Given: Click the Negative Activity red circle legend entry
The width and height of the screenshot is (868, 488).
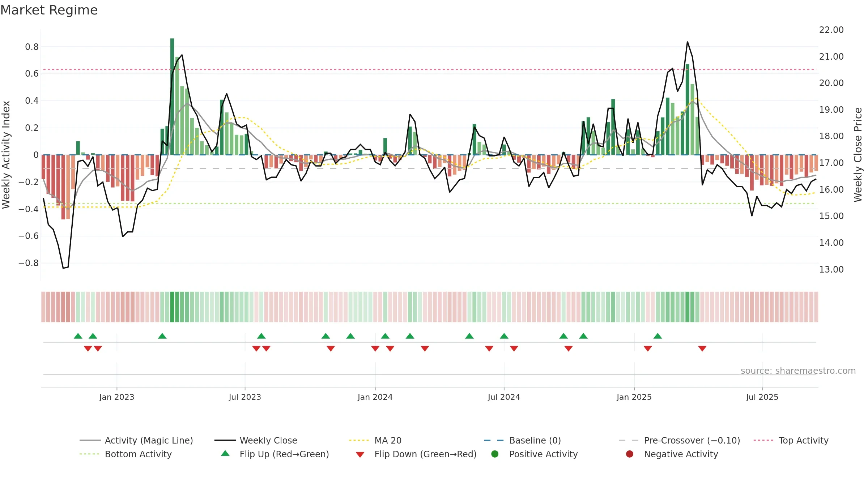Looking at the screenshot, I should coord(672,454).
